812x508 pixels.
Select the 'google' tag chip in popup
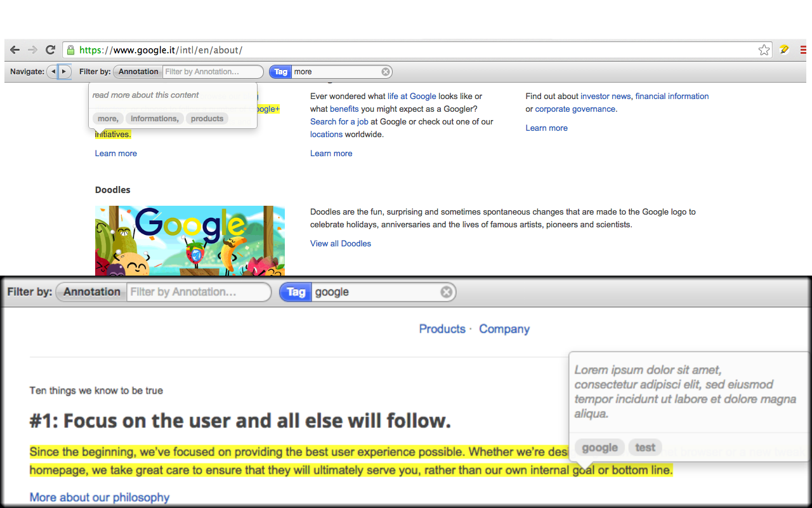tap(599, 448)
